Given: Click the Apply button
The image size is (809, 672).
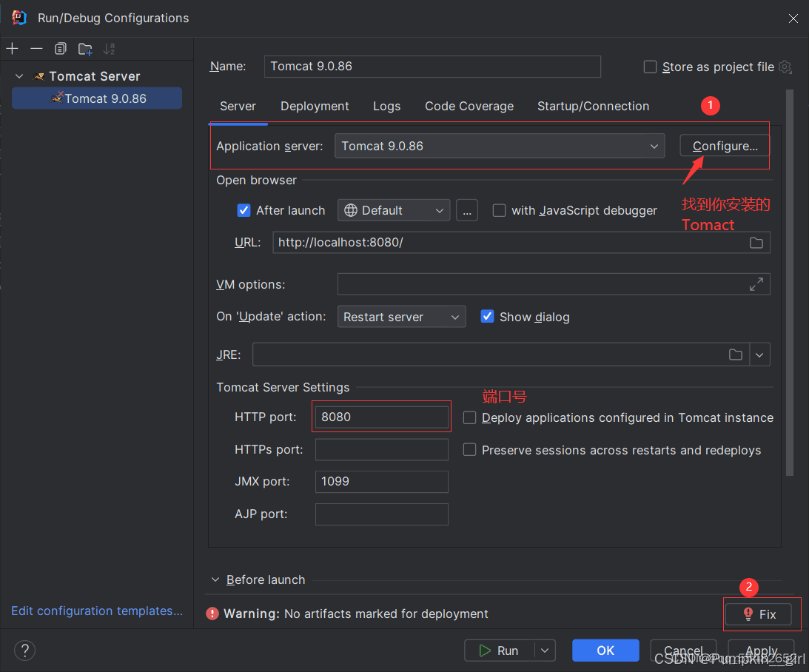Looking at the screenshot, I should [761, 651].
